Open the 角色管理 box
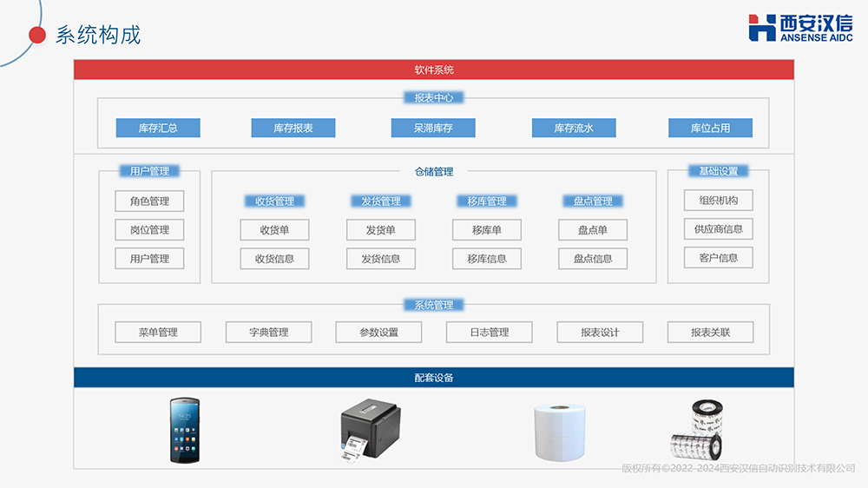The width and height of the screenshot is (868, 488). point(149,201)
